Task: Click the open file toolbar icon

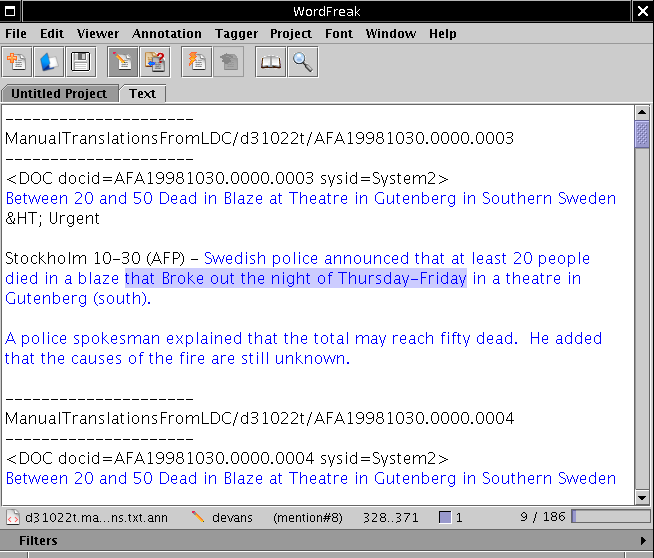Action: (x=48, y=63)
